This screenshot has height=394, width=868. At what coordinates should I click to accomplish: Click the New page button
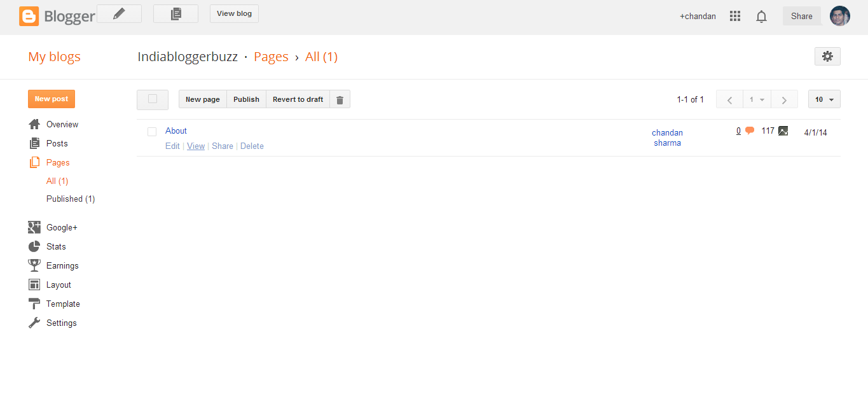click(203, 99)
